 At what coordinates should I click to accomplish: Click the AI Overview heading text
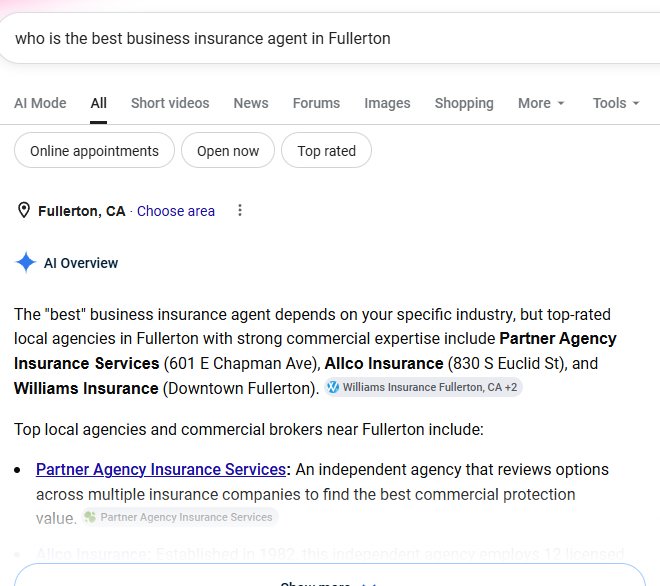81,263
